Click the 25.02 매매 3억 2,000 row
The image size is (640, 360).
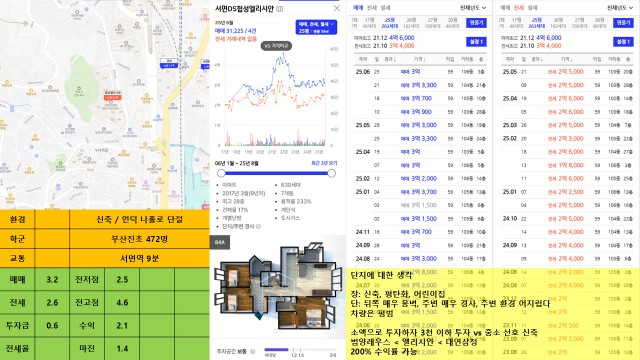tap(420, 178)
